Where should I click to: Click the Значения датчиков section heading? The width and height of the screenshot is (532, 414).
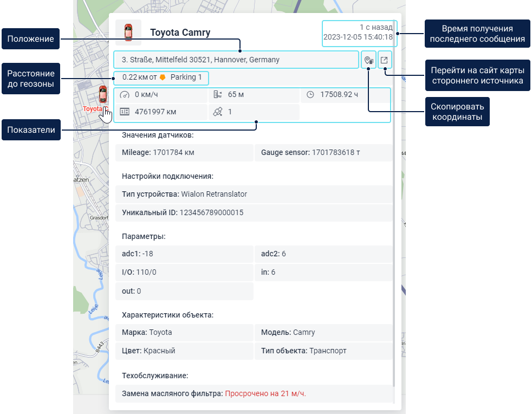[x=158, y=135]
